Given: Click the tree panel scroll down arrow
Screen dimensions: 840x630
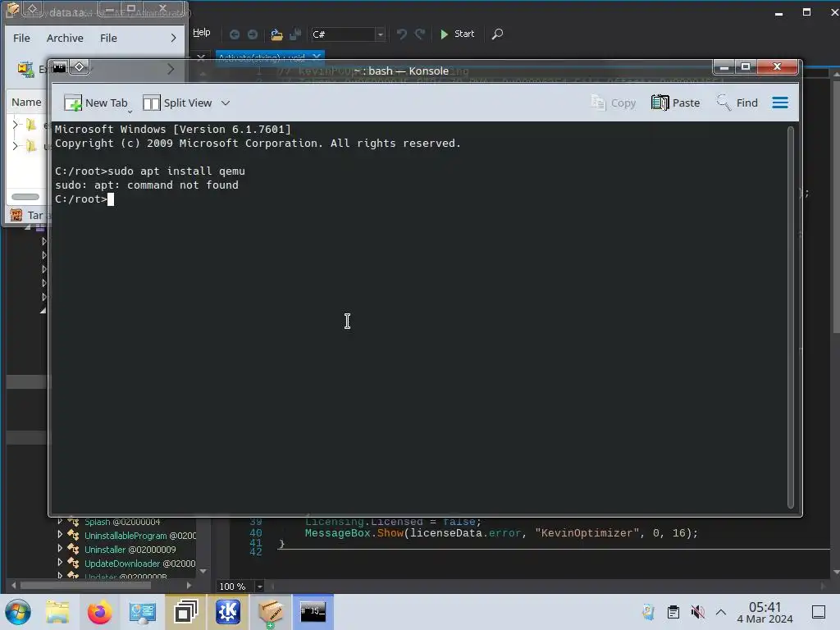Looking at the screenshot, I should point(203,571).
